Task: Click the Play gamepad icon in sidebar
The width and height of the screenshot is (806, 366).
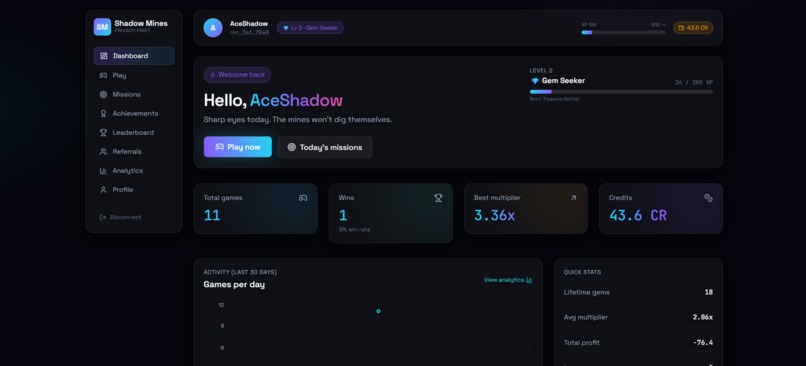Action: 103,75
